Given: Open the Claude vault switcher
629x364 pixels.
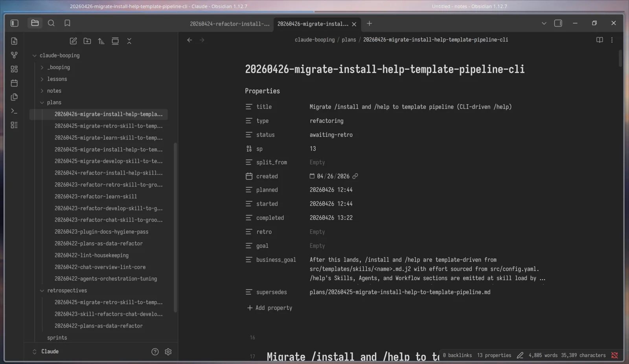Looking at the screenshot, I should pyautogui.click(x=46, y=352).
